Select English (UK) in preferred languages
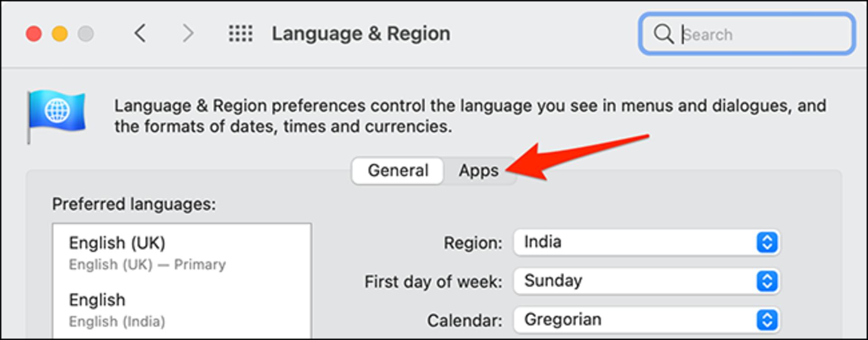868x340 pixels. [x=181, y=253]
